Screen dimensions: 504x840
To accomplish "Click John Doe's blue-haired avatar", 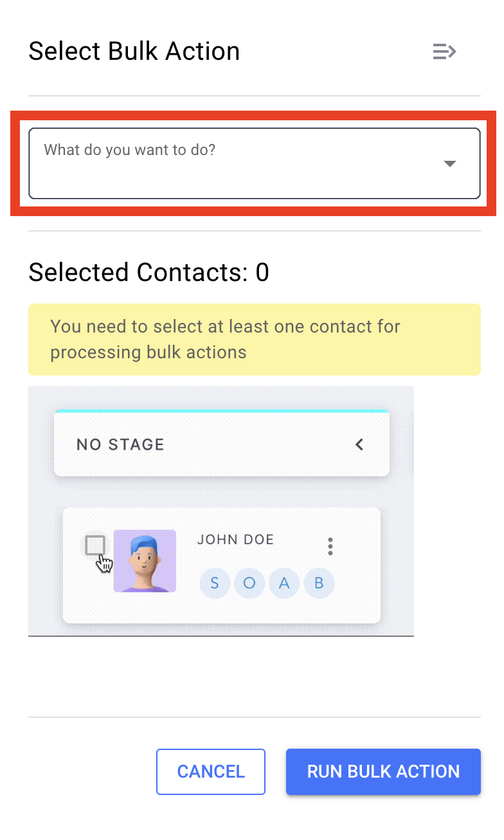I will [145, 561].
